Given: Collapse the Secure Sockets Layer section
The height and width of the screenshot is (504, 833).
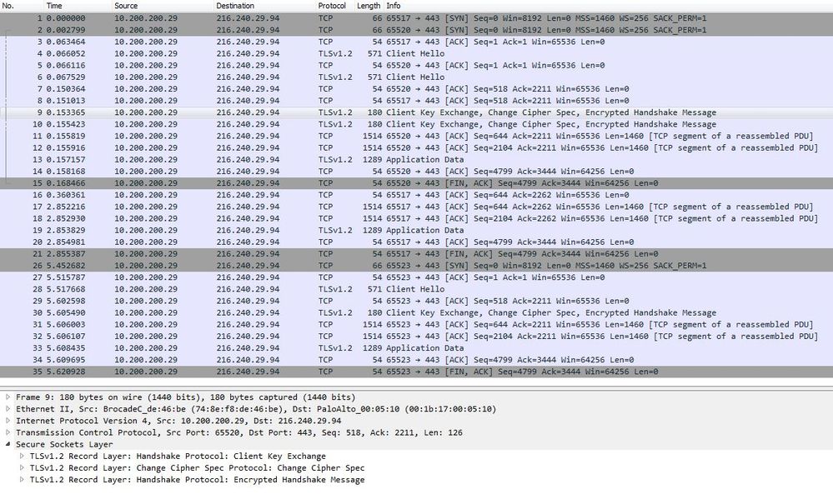Looking at the screenshot, I should pos(8,444).
